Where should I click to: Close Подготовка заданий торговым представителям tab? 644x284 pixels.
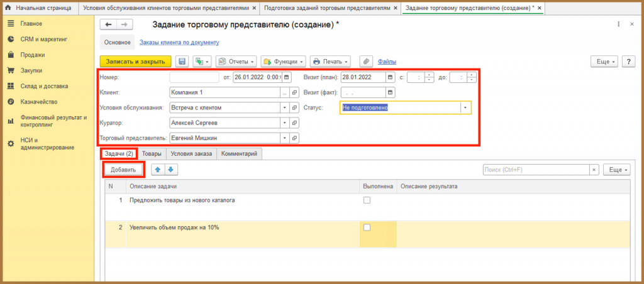tap(395, 8)
